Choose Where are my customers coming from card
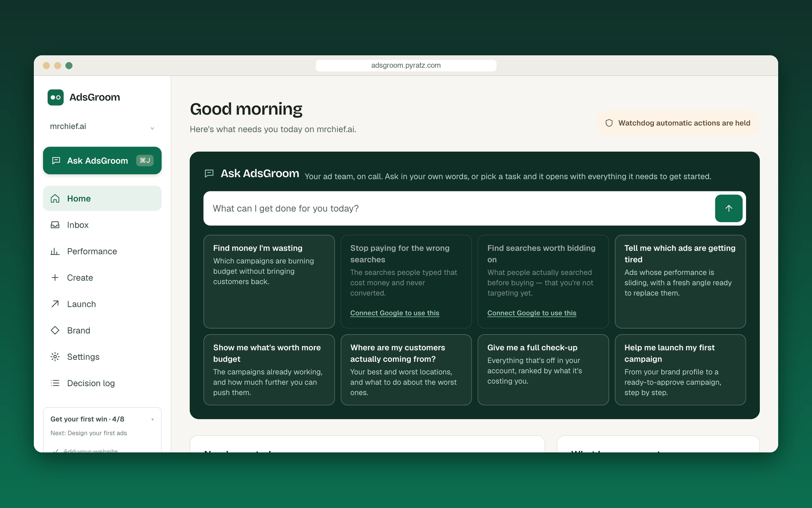 tap(406, 370)
